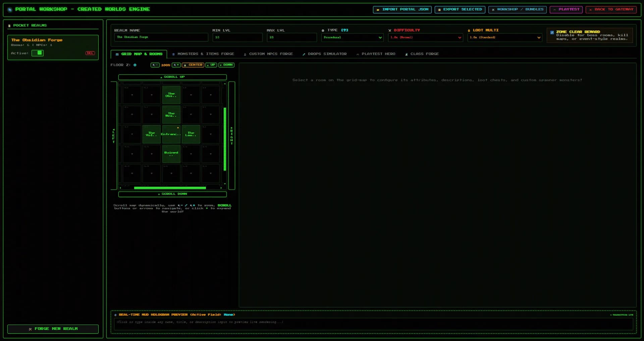Click the 'Real-Time MUD Hologram Preview' heading
The height and width of the screenshot is (341, 644).
[x=177, y=315]
